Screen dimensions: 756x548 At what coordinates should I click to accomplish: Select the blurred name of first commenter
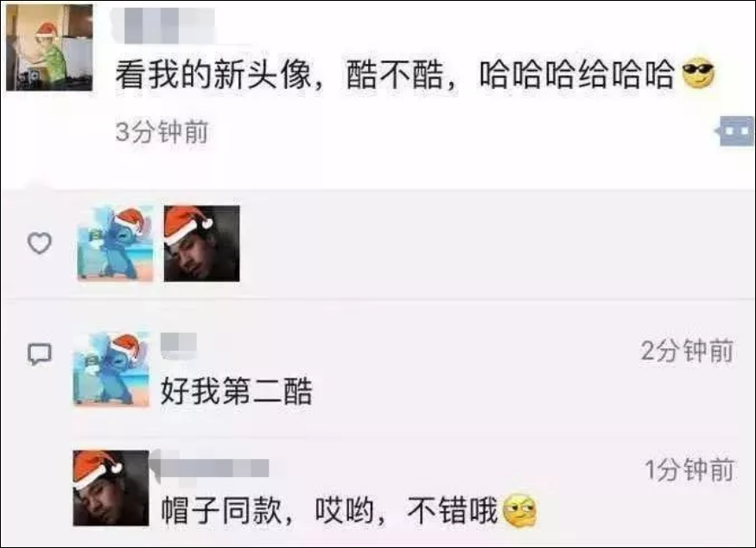pyautogui.click(x=178, y=345)
